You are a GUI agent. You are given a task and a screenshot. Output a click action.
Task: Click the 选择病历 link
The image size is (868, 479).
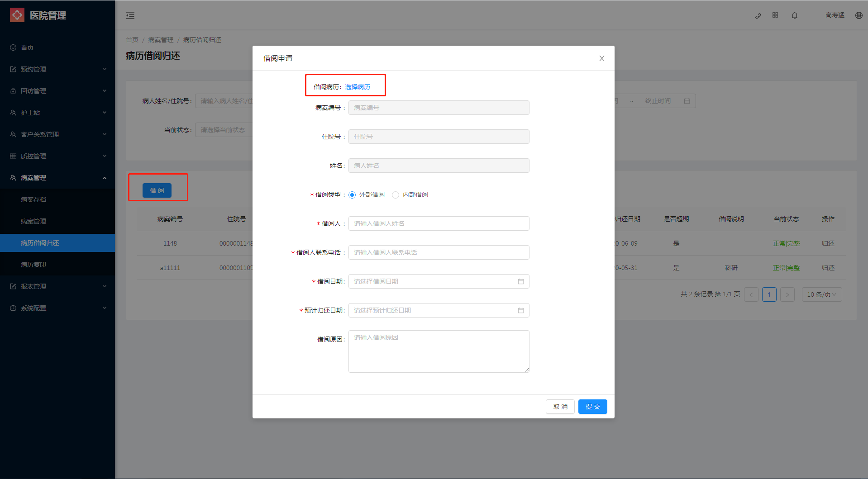(358, 87)
